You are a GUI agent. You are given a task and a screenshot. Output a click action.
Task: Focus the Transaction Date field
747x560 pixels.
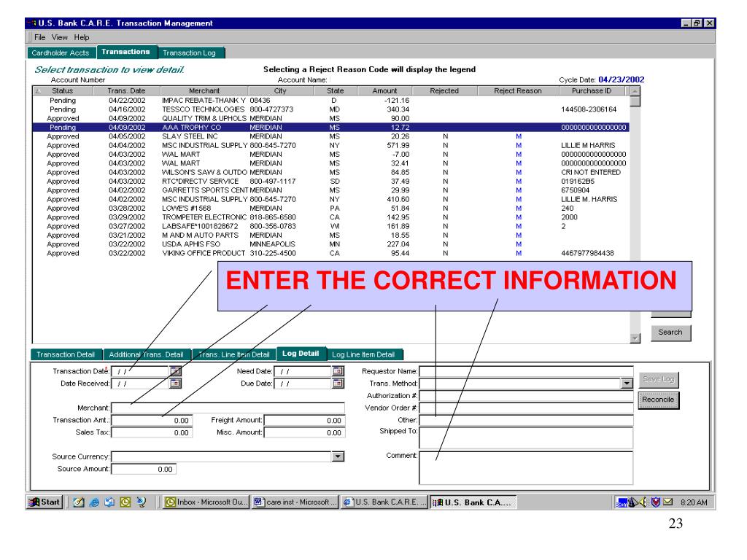[140, 371]
